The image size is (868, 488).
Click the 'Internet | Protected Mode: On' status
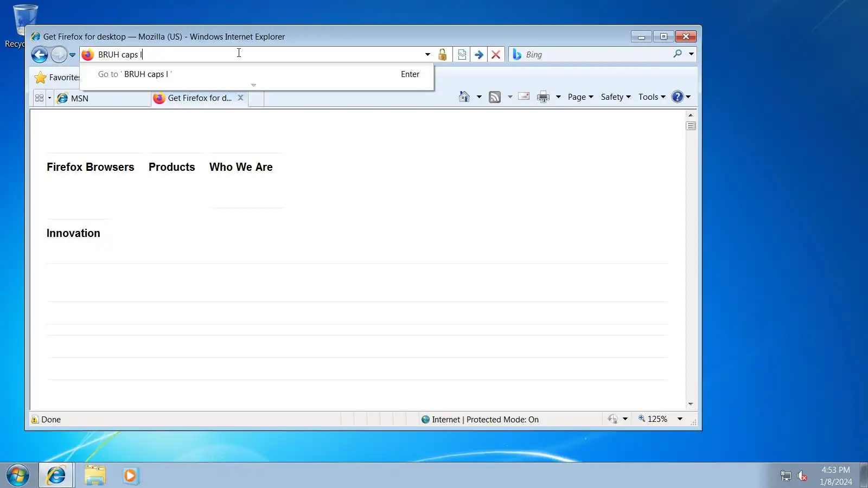(x=480, y=420)
